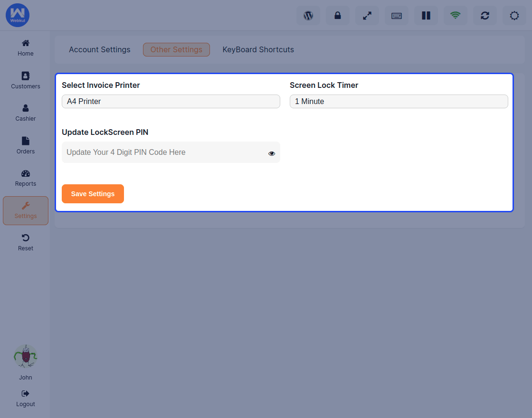Image resolution: width=532 pixels, height=418 pixels.
Task: Toggle fullscreen with the expand arrows icon
Action: tap(367, 16)
